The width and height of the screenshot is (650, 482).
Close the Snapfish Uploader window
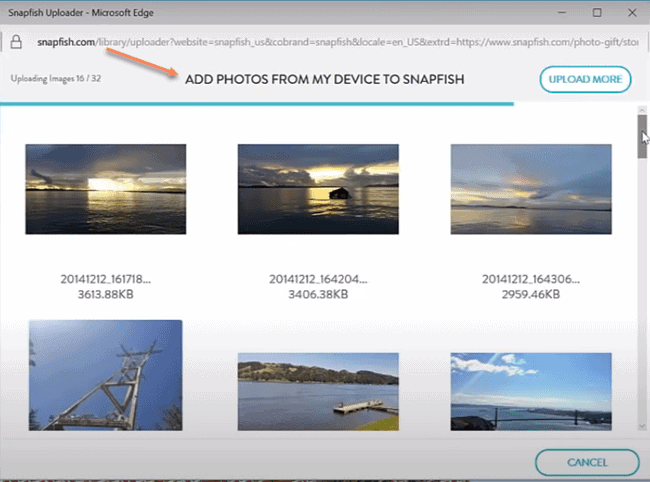point(632,13)
